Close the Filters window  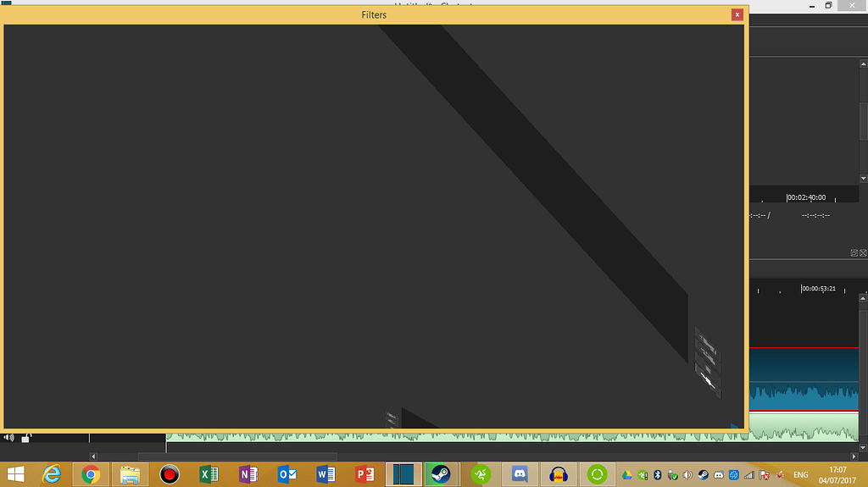[737, 15]
